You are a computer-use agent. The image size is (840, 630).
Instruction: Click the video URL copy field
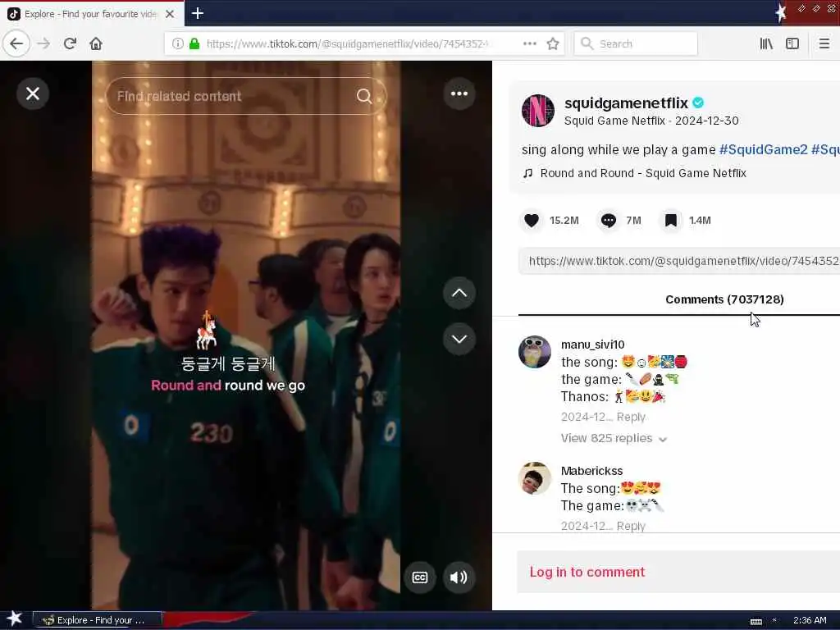(679, 261)
